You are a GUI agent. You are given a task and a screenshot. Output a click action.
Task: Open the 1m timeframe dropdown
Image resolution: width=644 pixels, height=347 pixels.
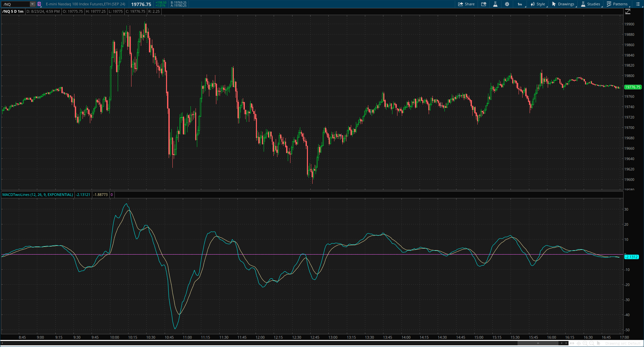pos(520,4)
